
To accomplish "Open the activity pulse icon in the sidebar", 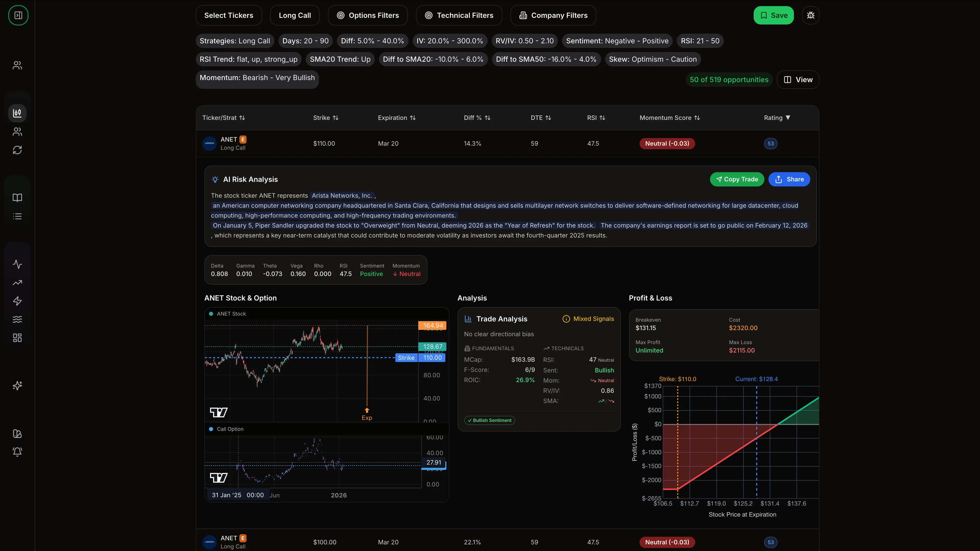I will [x=18, y=264].
